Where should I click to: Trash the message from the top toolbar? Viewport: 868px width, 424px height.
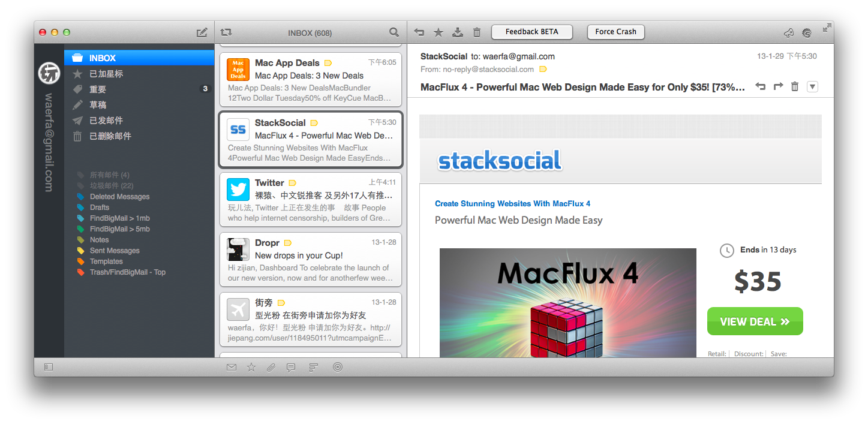click(477, 32)
